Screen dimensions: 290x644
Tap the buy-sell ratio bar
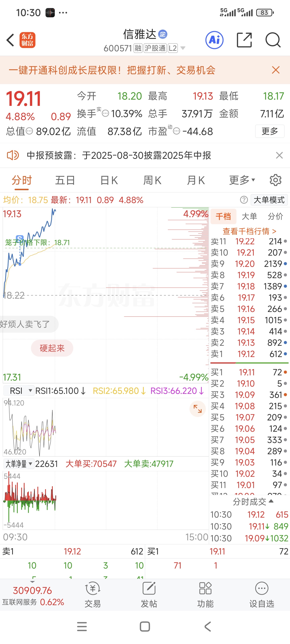pyautogui.click(x=249, y=363)
